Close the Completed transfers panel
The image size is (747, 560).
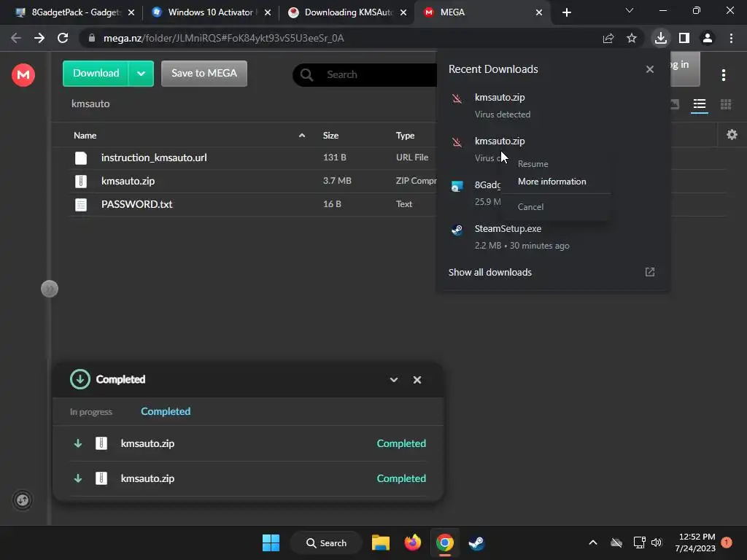point(417,379)
